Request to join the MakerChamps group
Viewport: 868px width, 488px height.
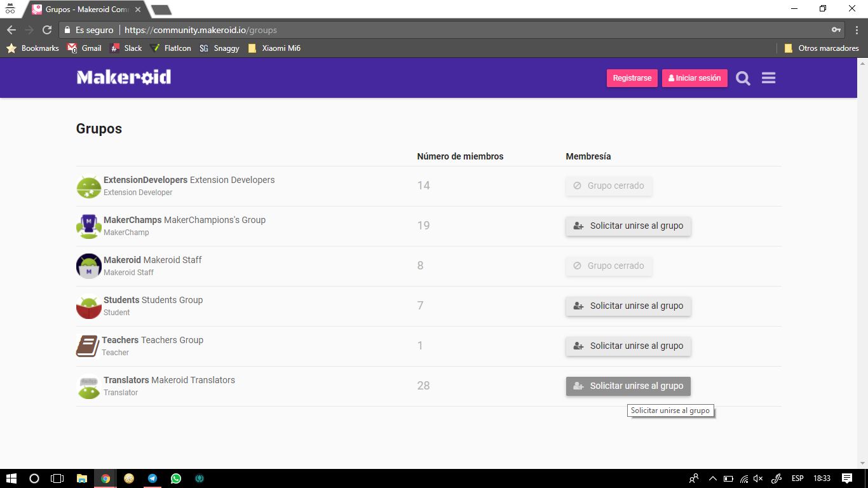point(628,226)
